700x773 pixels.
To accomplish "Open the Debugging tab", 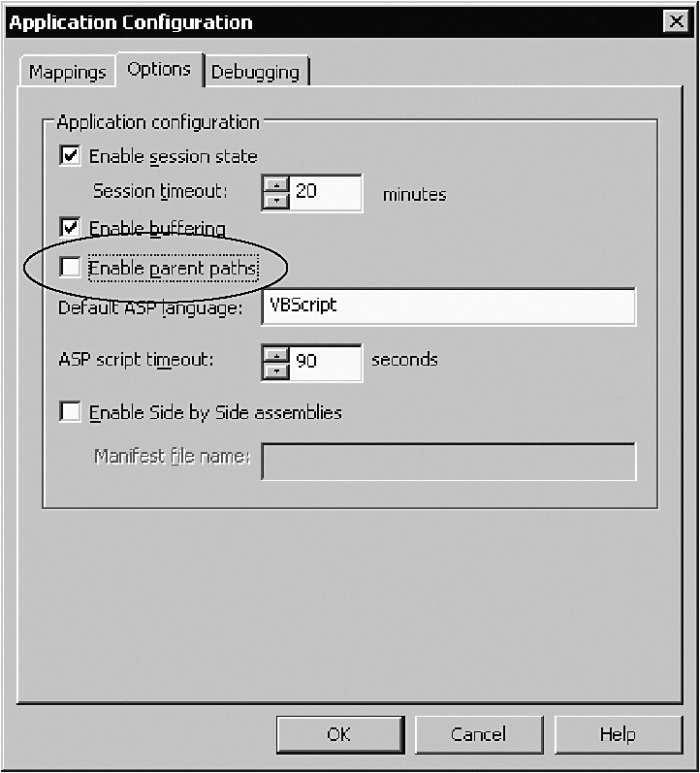I will point(255,72).
